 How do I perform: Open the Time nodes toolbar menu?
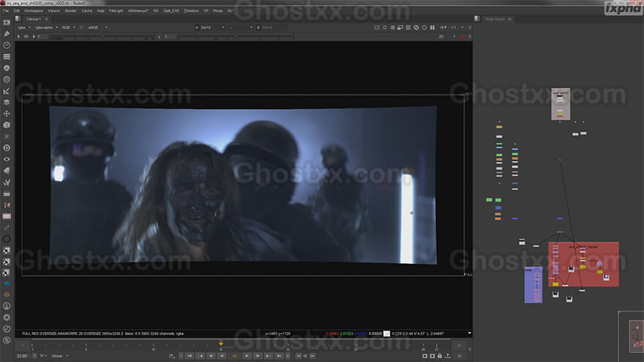pyautogui.click(x=7, y=45)
